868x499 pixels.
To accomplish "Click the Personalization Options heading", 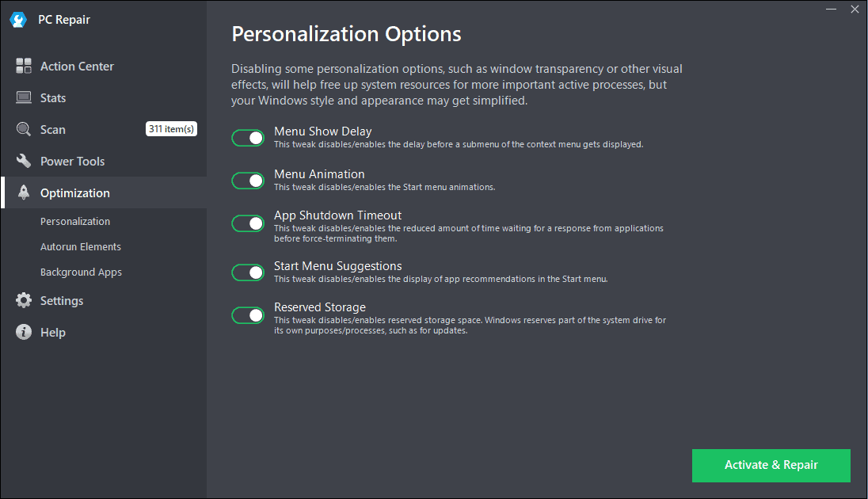I will 347,34.
